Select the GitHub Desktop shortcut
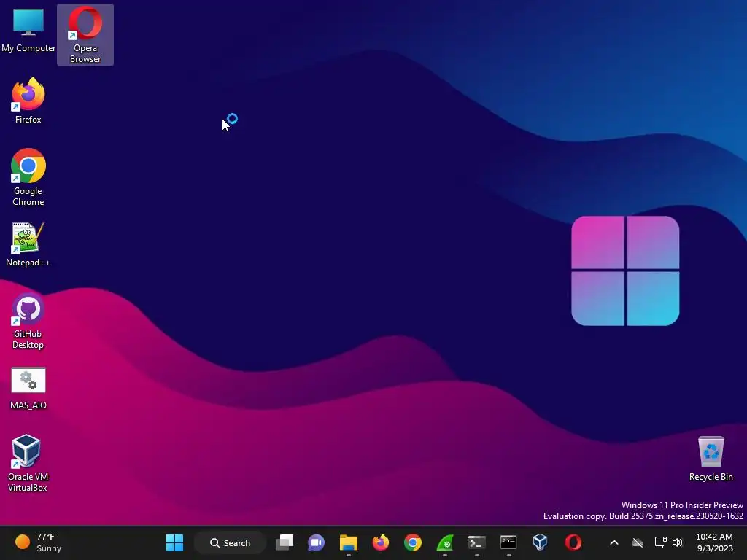Screen dimensions: 747x560 point(28,321)
